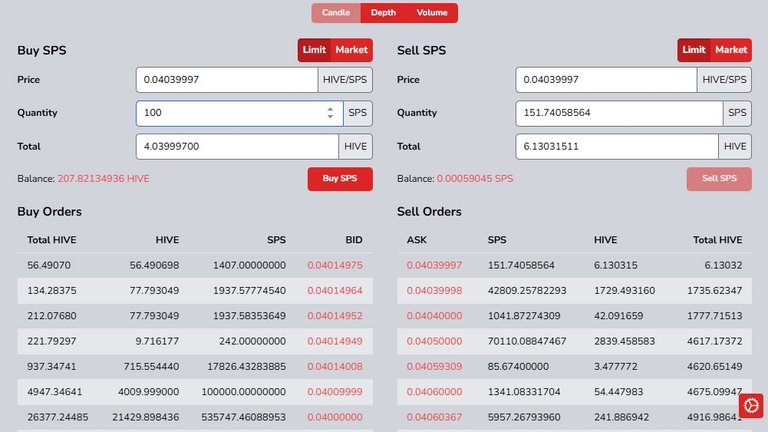Image resolution: width=768 pixels, height=432 pixels.
Task: Click the quantity spinner arrows in Buy SPS
Action: 330,113
